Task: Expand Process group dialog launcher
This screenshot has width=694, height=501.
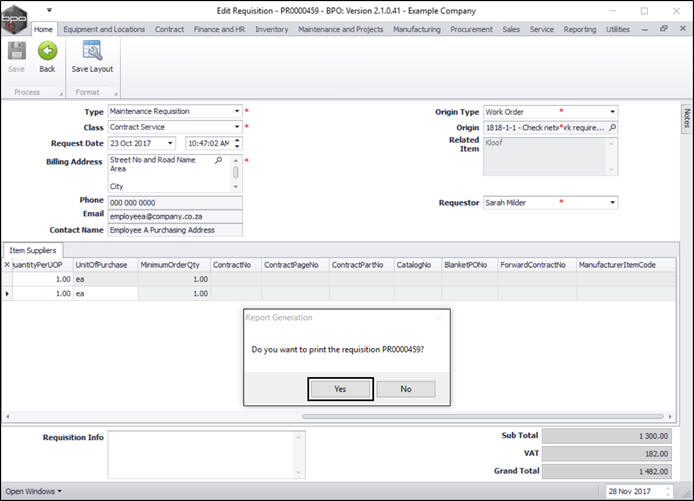Action: tap(61, 94)
